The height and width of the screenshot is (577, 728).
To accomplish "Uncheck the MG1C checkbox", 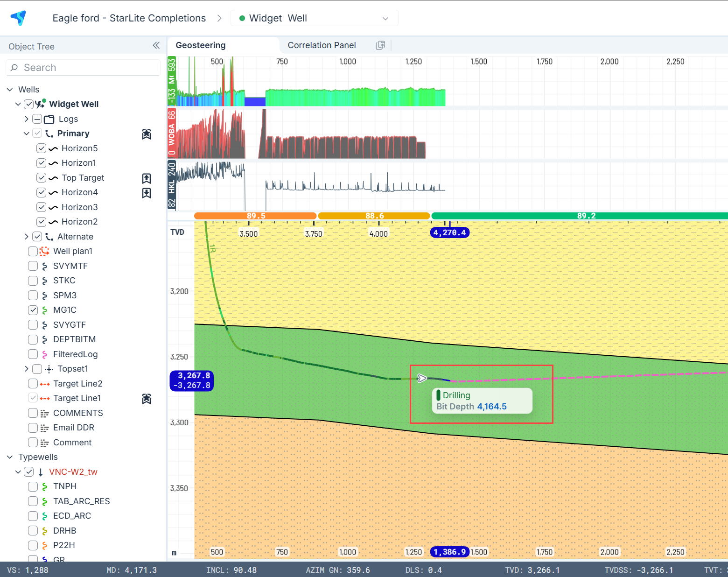I will [33, 310].
